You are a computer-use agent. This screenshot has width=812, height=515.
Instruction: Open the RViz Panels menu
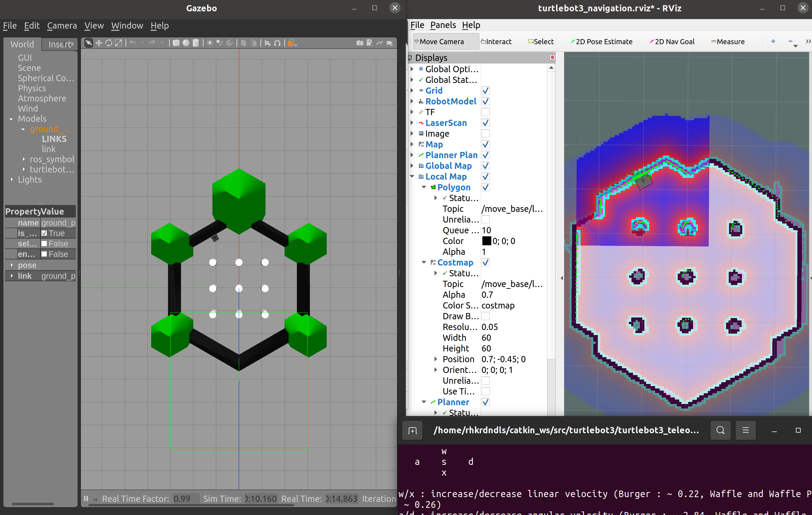click(443, 25)
